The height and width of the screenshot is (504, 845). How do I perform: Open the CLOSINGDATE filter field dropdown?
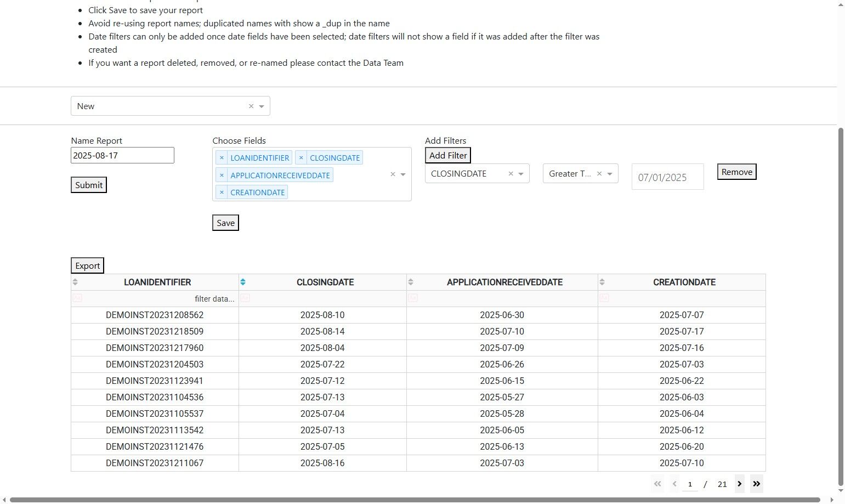pos(521,174)
